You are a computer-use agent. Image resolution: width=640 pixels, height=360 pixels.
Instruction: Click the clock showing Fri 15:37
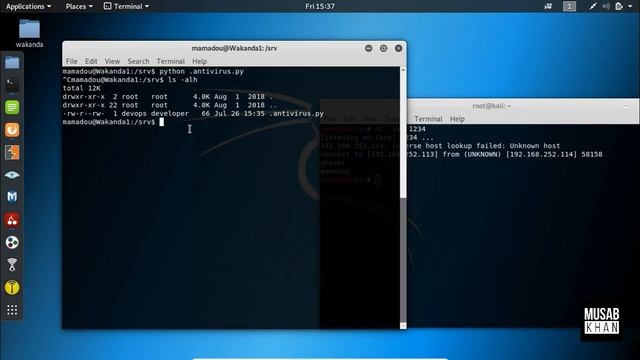coord(320,6)
